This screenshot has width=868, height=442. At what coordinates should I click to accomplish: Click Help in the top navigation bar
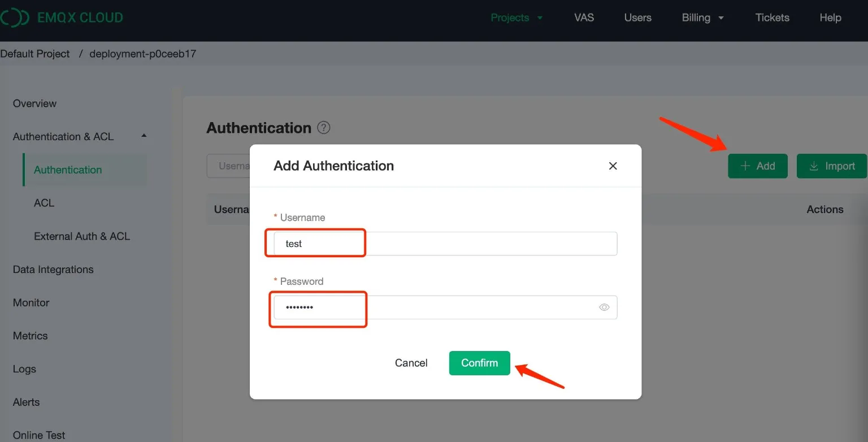tap(830, 18)
